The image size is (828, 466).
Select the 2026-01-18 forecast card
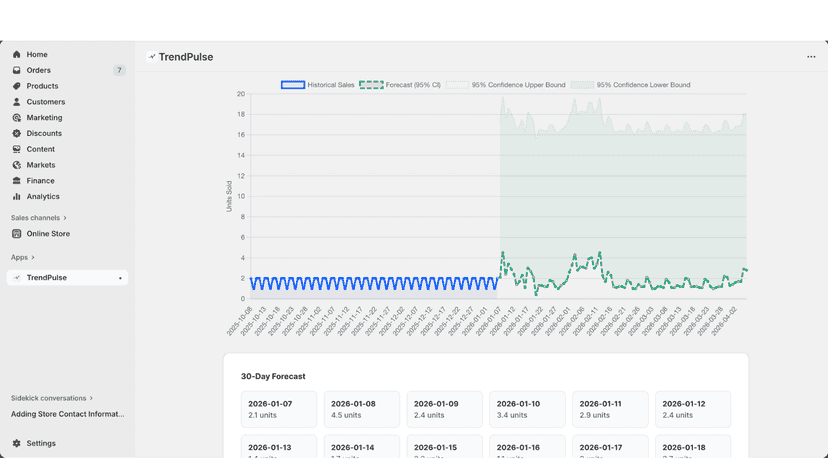click(x=693, y=447)
